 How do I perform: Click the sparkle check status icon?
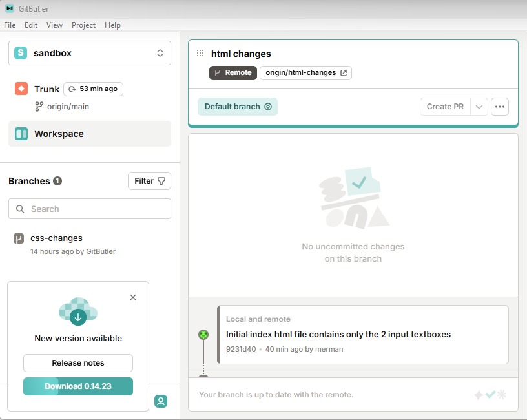[x=490, y=394]
